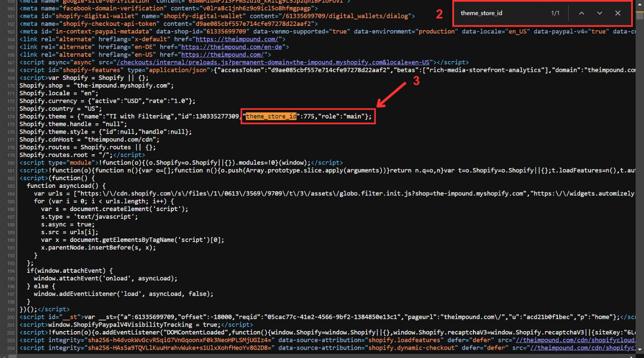This screenshot has height=358, width=644.
Task: Click the 1/1 match counter
Action: [x=555, y=13]
